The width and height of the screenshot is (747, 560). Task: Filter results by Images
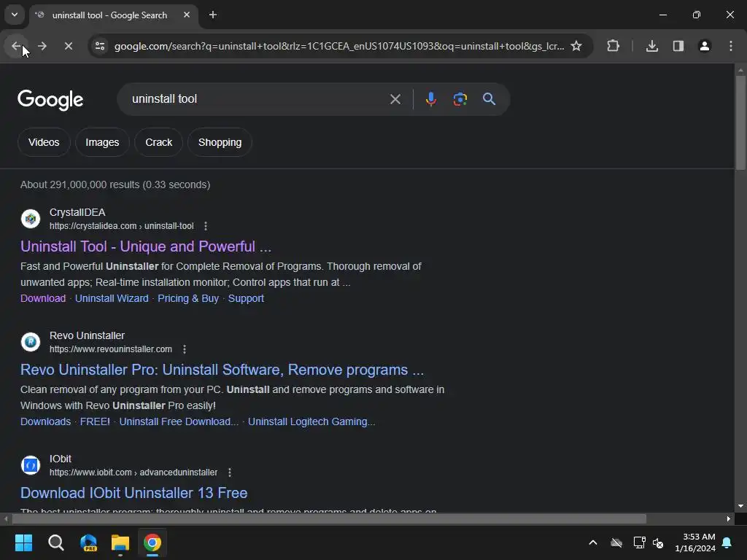102,142
